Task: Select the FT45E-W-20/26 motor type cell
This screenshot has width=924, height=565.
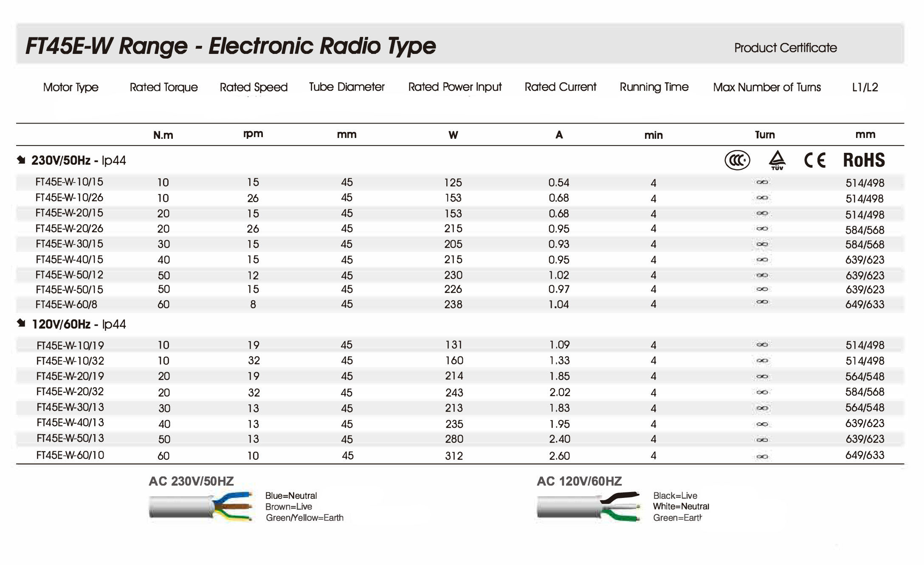Action: pos(69,229)
